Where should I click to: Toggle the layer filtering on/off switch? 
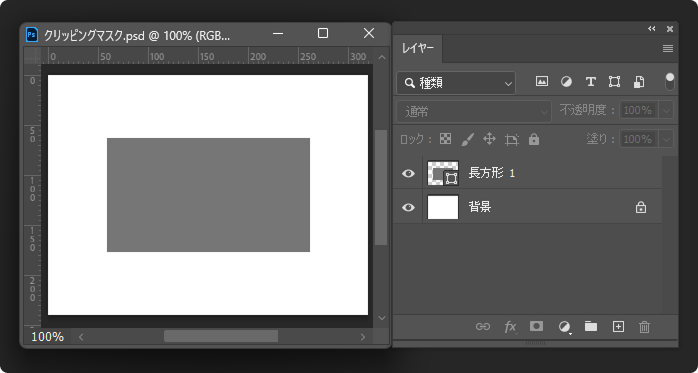670,82
